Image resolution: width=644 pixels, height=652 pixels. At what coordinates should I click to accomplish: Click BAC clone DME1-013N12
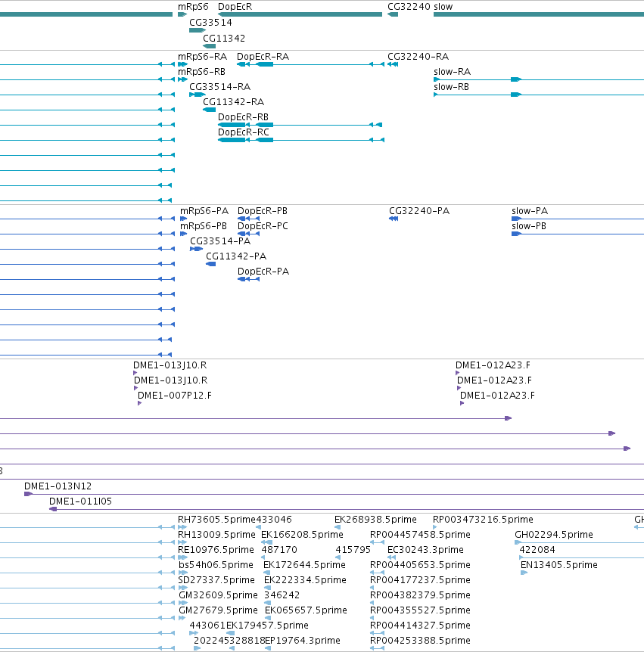click(58, 486)
